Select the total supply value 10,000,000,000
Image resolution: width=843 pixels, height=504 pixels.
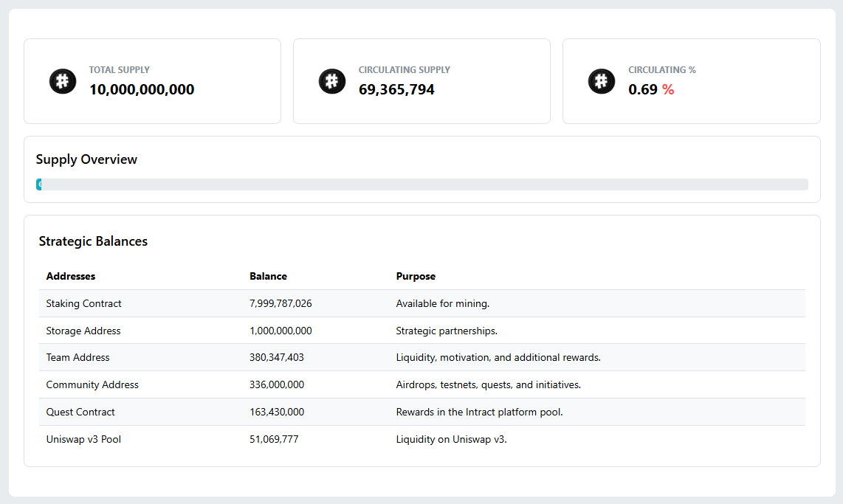pyautogui.click(x=142, y=89)
